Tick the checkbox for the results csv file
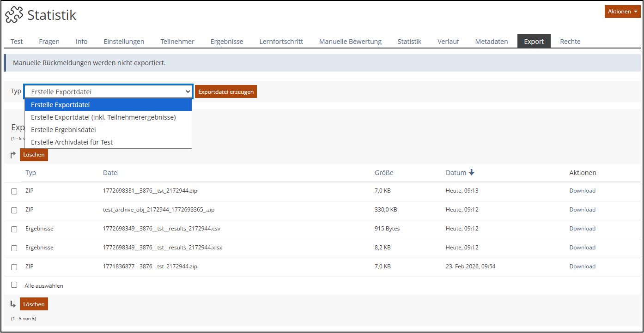This screenshot has height=333, width=644. tap(14, 229)
